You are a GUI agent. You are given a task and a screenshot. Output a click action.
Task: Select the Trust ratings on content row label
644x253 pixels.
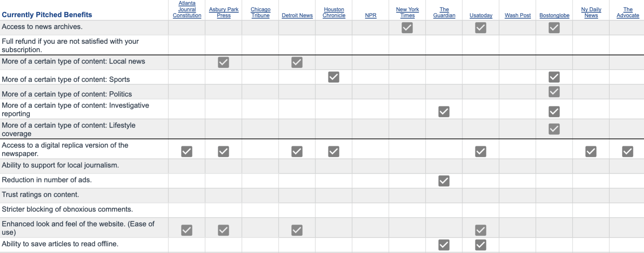40,195
